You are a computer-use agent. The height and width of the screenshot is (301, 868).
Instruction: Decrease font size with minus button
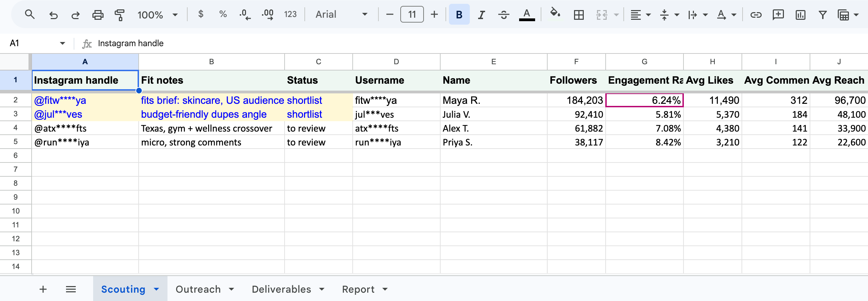[x=390, y=14]
